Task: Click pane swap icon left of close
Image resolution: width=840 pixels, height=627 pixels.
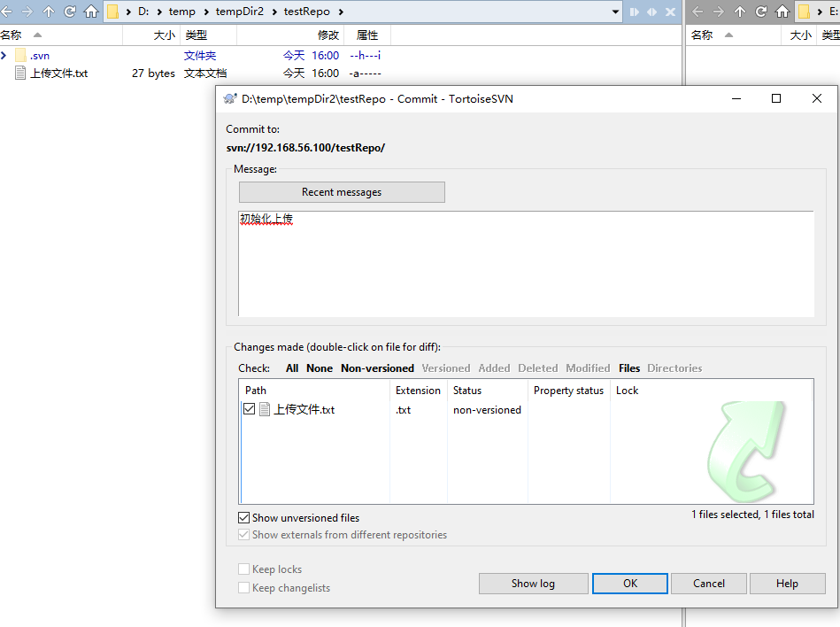Action: [x=652, y=12]
